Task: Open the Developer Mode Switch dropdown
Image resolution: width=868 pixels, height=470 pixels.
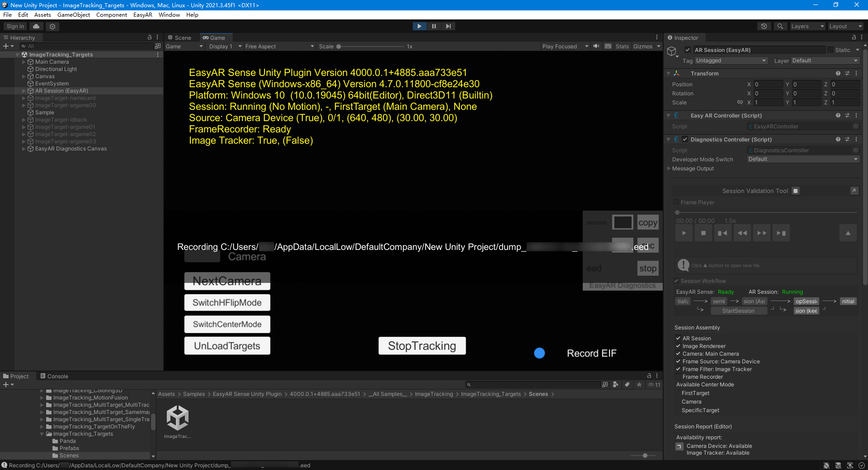Action: pos(802,159)
